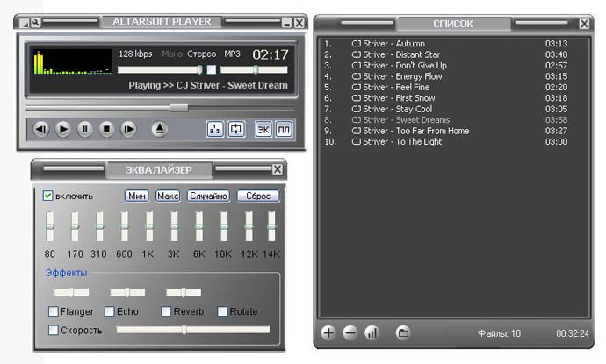Screen dimensions: 606x364
Task: Open the playlist folder icon
Action: [x=403, y=332]
